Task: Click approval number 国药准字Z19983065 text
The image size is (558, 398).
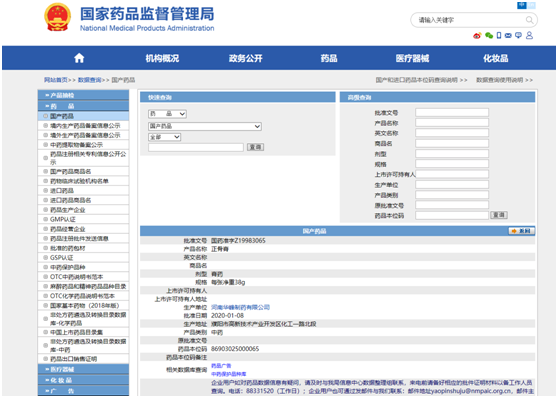Action: pyautogui.click(x=238, y=241)
